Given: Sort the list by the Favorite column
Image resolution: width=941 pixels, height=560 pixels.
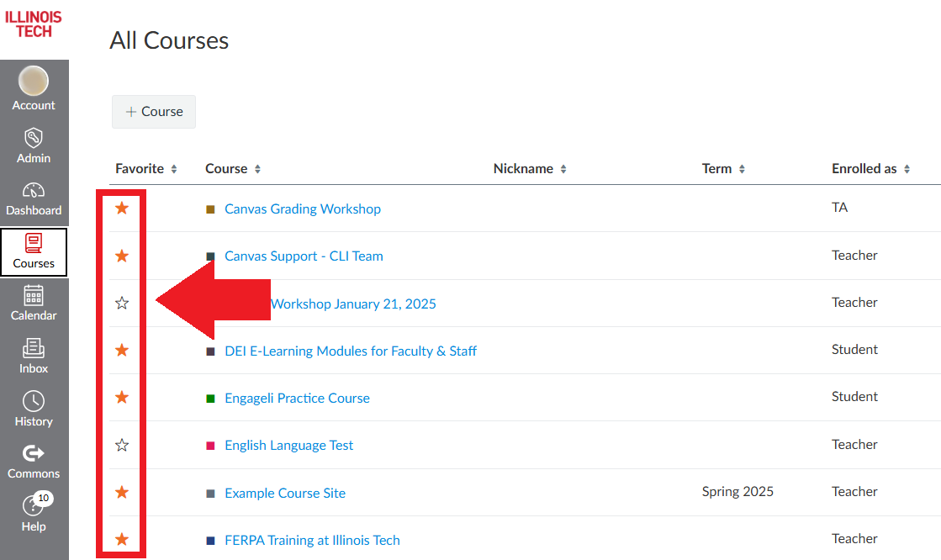Looking at the screenshot, I should (146, 168).
